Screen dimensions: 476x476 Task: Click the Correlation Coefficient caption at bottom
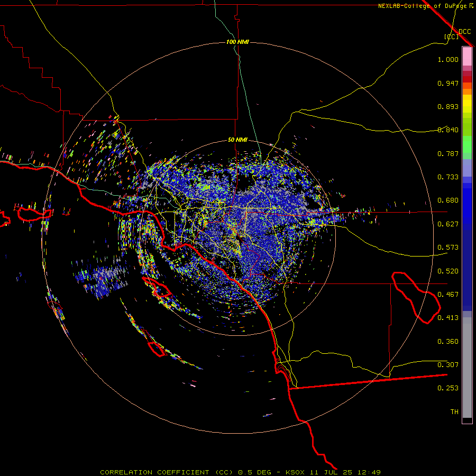(x=240, y=472)
